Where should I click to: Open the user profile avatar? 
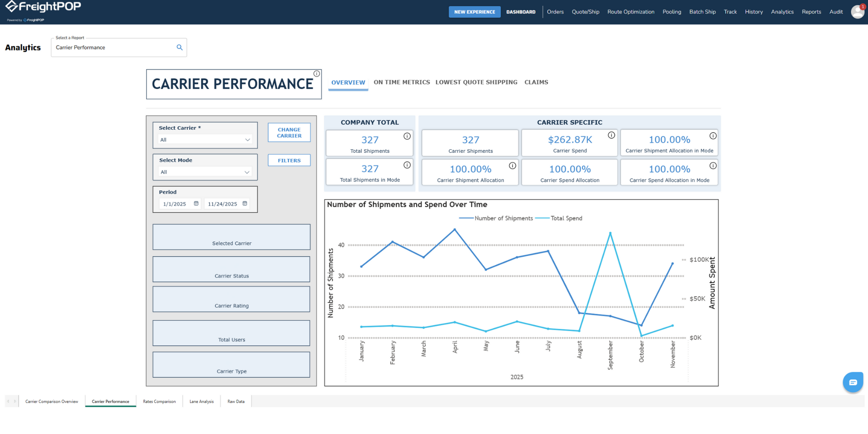click(x=857, y=12)
